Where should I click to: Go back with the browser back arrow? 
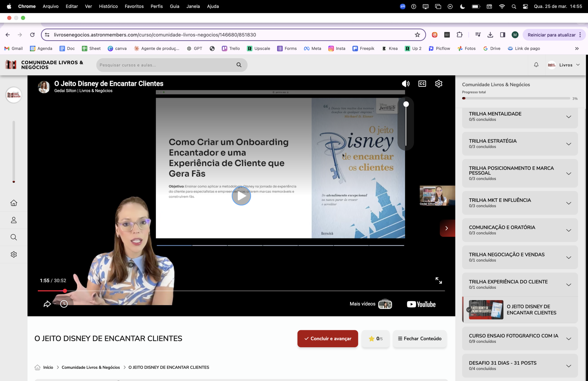pos(8,35)
